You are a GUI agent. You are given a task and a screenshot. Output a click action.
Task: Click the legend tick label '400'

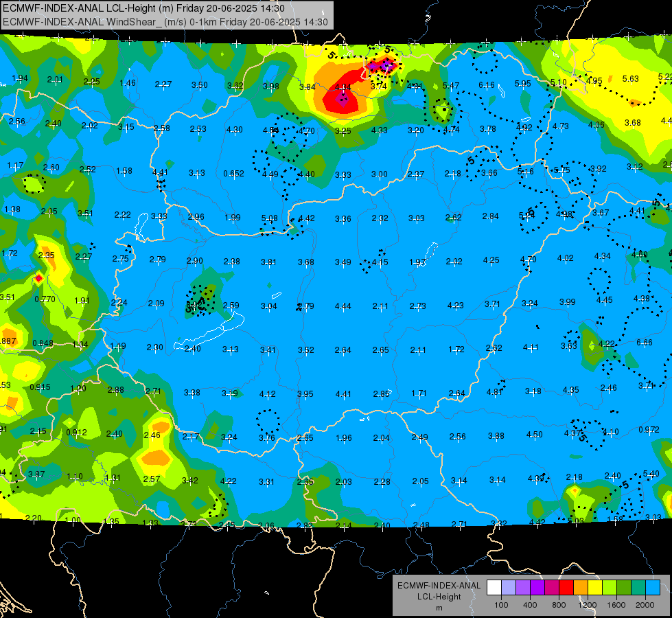click(x=530, y=605)
